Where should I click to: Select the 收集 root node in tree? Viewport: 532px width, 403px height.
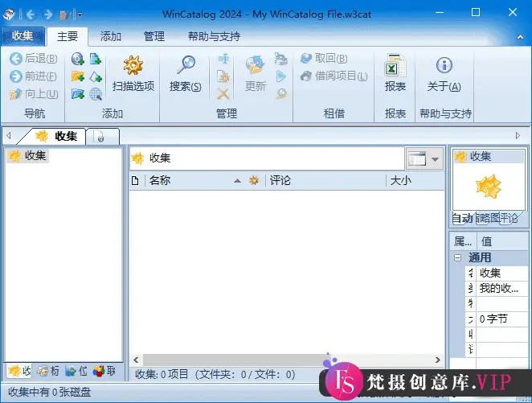click(27, 156)
